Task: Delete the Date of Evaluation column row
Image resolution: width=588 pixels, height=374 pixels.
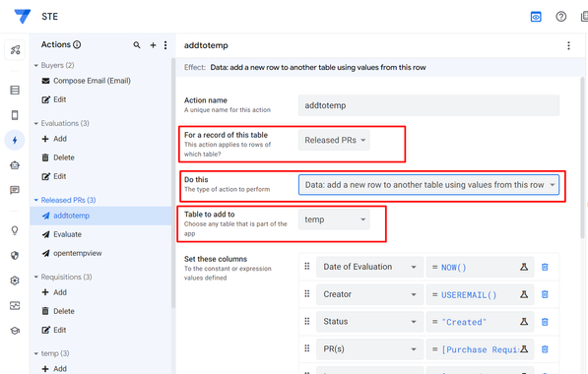Action: (545, 267)
